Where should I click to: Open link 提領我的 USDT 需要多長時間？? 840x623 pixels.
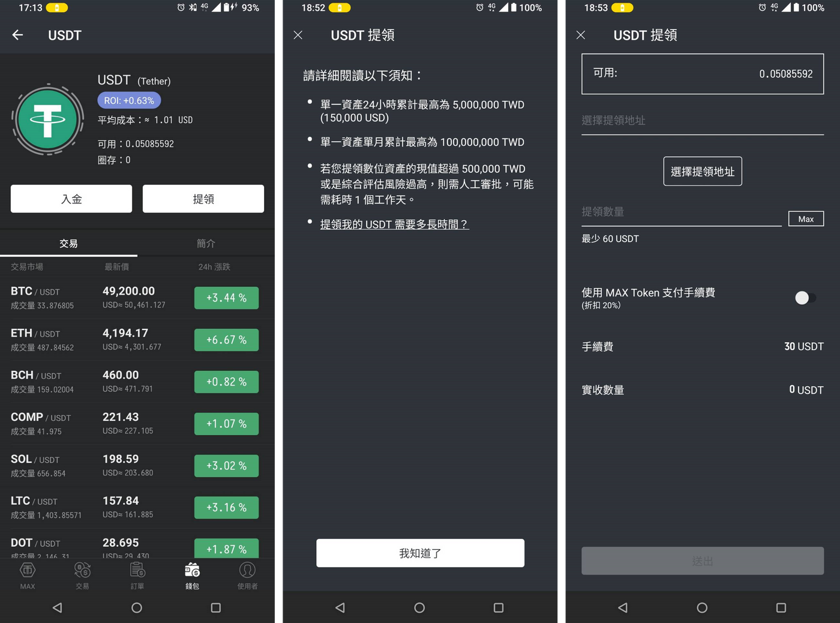pyautogui.click(x=394, y=224)
